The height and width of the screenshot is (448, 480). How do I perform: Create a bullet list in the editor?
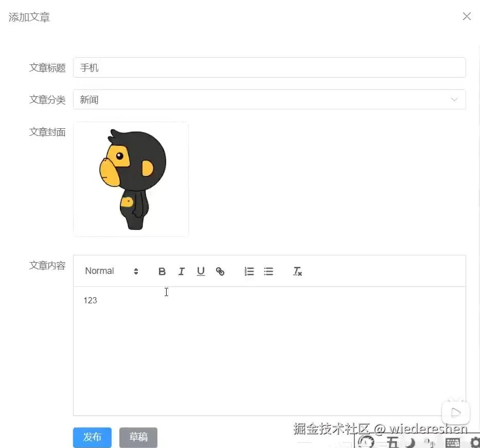268,271
